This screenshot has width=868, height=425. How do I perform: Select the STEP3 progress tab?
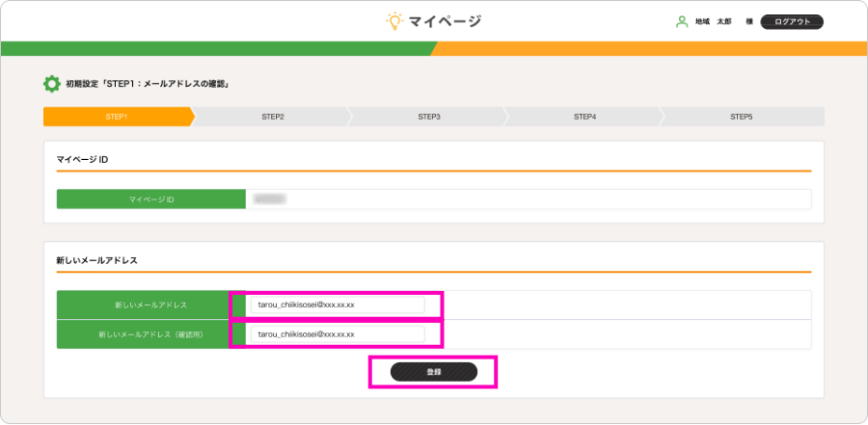point(428,117)
